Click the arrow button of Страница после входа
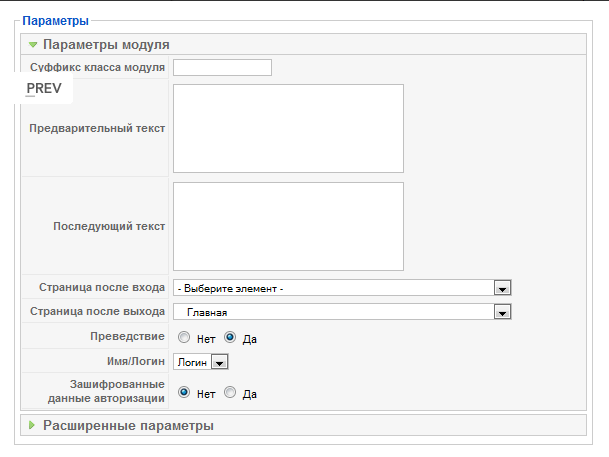609x457 pixels. pos(503,288)
